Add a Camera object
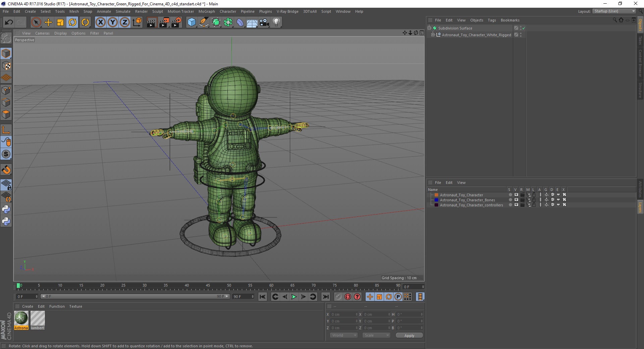 (x=264, y=22)
